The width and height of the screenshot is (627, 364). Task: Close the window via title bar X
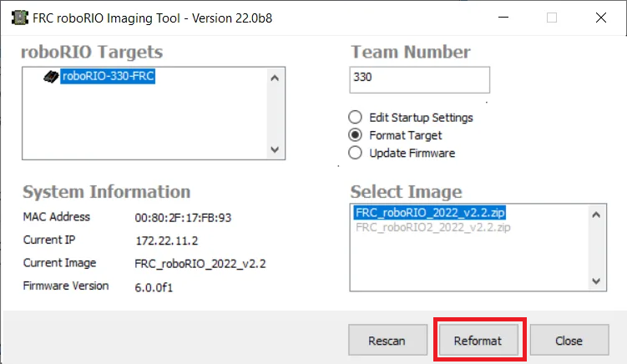pyautogui.click(x=601, y=18)
